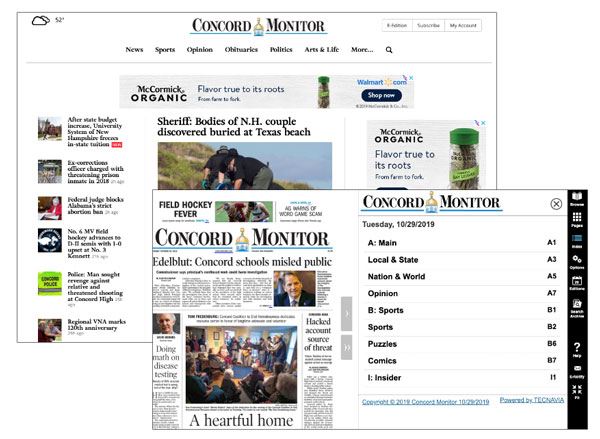600x439 pixels.
Task: Click the search magnifier in website nav
Action: pos(389,50)
